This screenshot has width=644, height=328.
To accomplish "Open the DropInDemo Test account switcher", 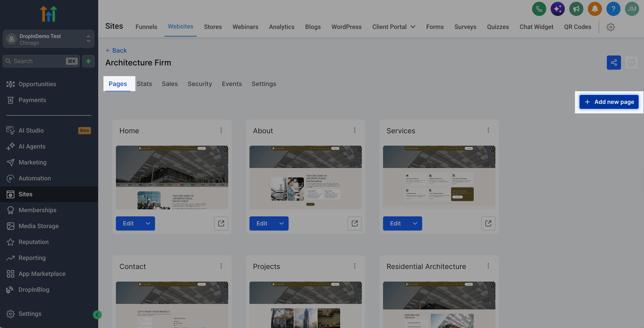I will coord(48,39).
